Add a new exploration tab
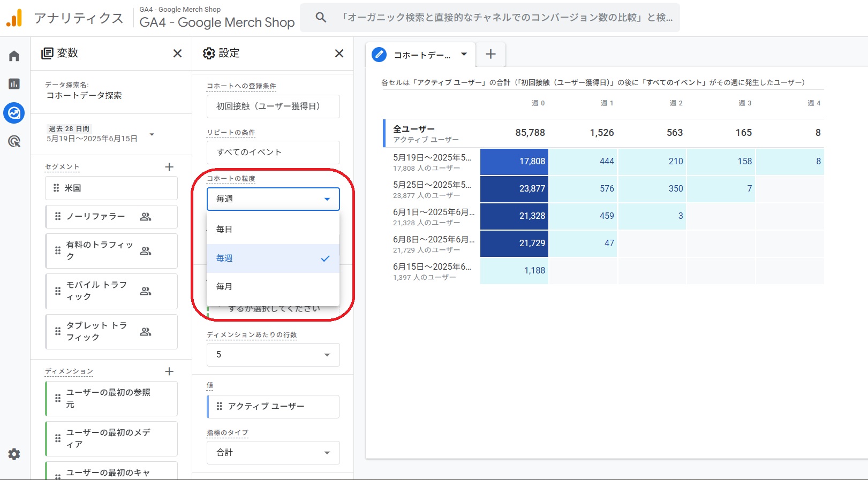This screenshot has width=868, height=480. 490,54
